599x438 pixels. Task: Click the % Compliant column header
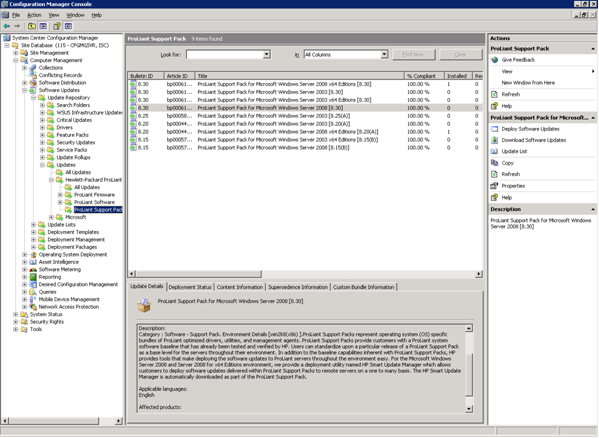click(424, 76)
